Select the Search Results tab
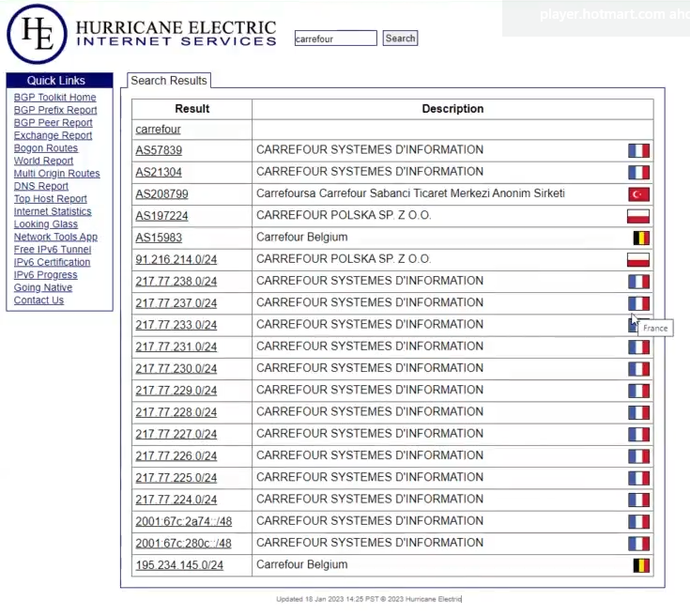The height and width of the screenshot is (616, 690). pyautogui.click(x=169, y=81)
